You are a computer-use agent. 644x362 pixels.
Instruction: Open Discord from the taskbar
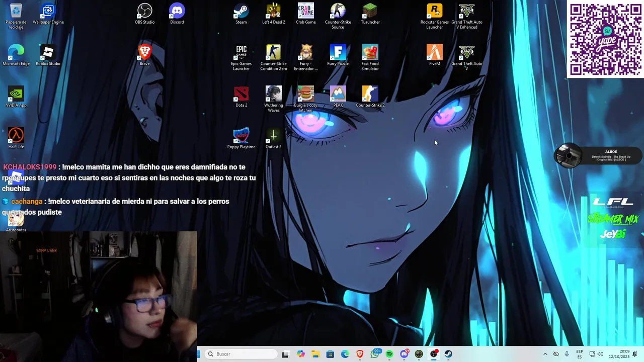pos(404,354)
